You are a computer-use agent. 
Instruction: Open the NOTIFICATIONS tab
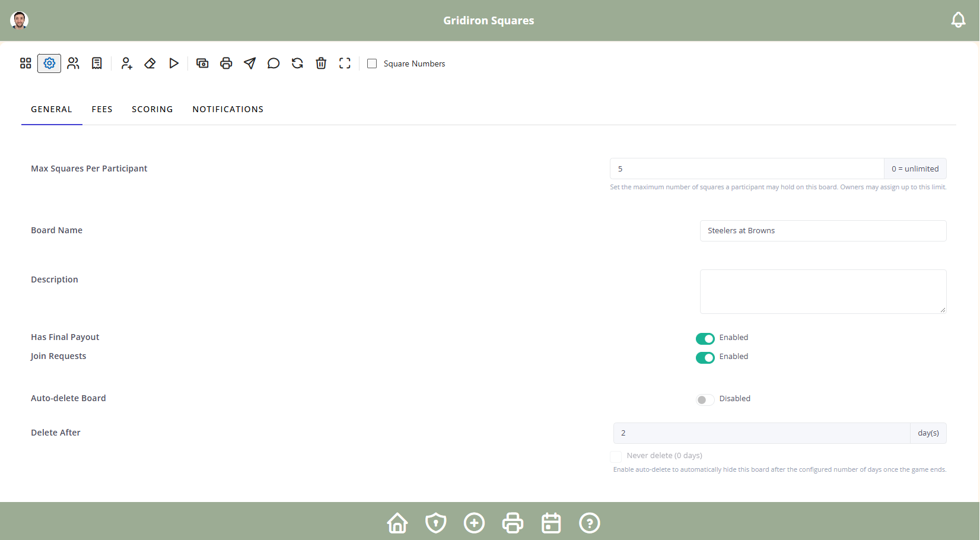coord(228,109)
